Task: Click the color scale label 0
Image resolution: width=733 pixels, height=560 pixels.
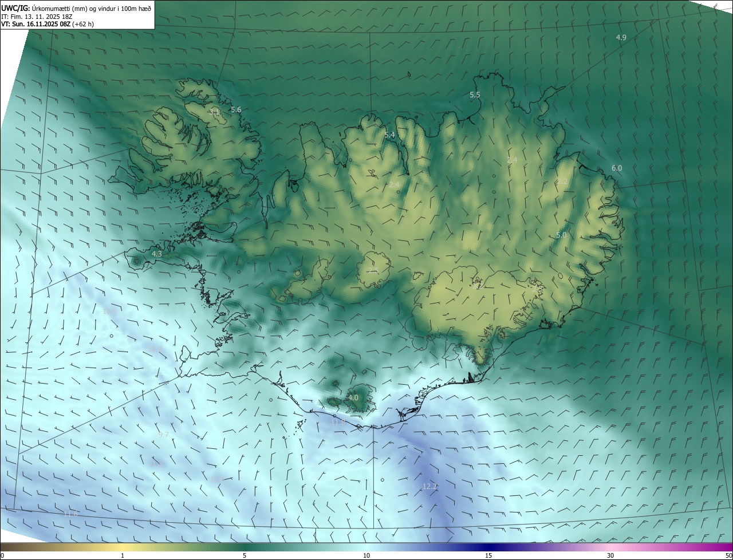Action: tap(2, 555)
